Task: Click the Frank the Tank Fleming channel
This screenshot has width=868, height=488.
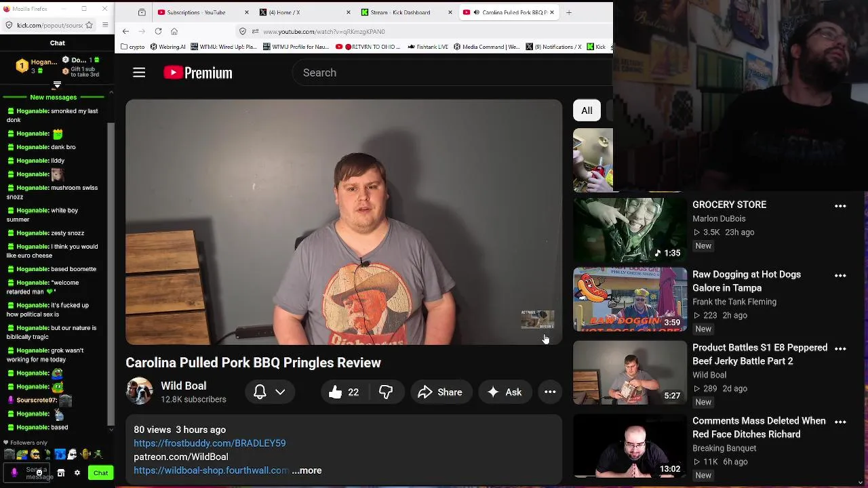Action: point(734,302)
